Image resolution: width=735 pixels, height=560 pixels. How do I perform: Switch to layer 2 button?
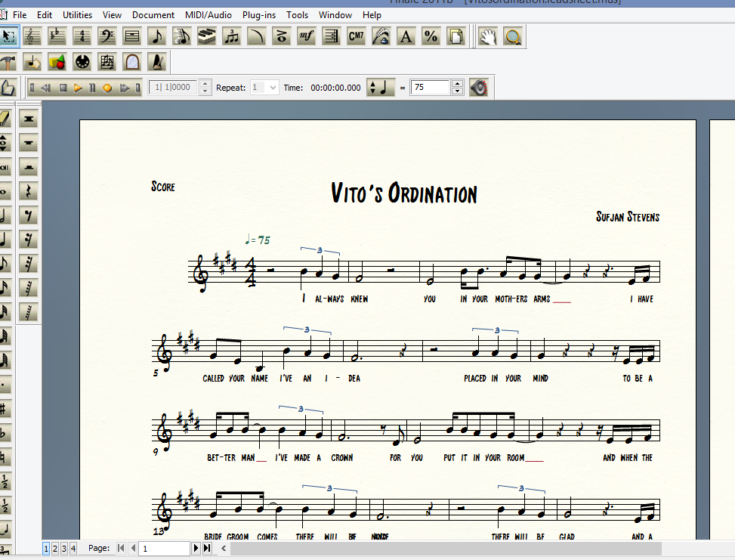(x=55, y=548)
